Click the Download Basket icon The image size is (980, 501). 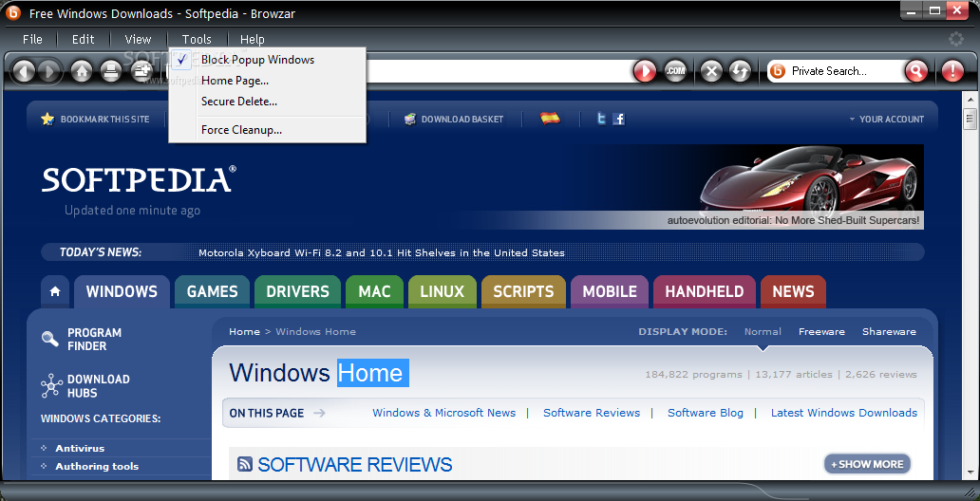(410, 119)
